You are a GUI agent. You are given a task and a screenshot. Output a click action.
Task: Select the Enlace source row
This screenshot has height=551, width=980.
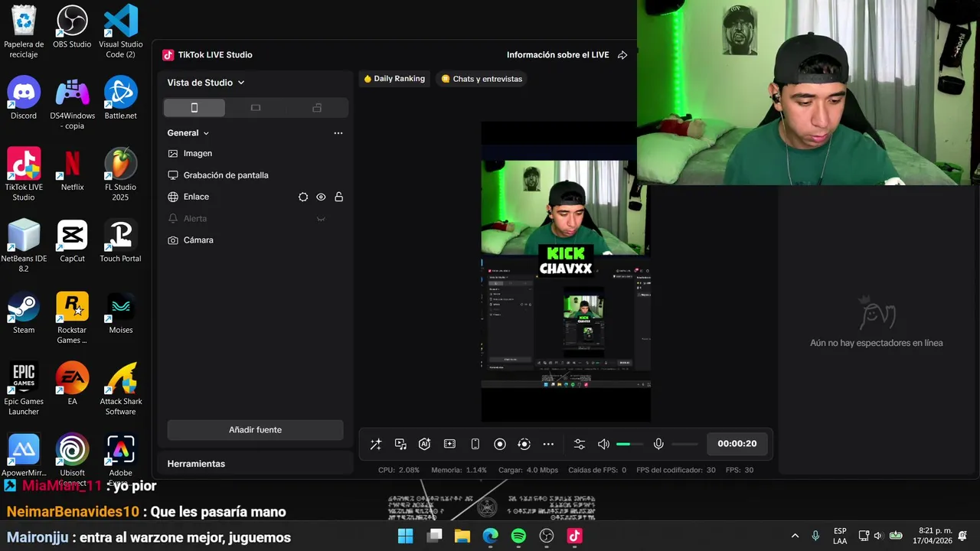pos(256,197)
